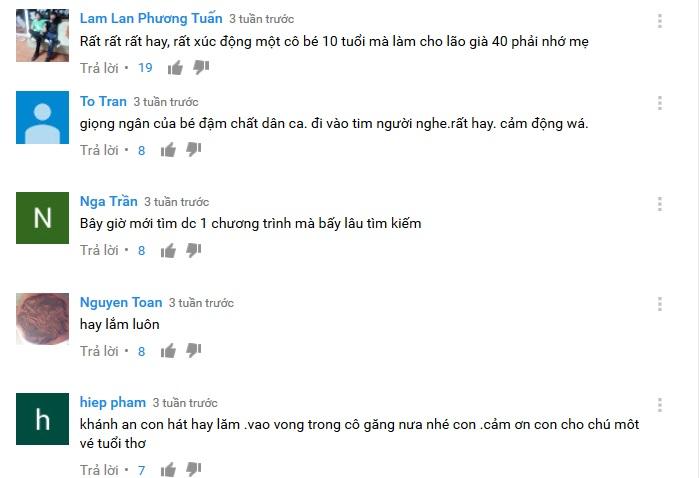699x478 pixels.
Task: Reply via Trả lời on Nguyen Toan comment
Action: tap(99, 351)
